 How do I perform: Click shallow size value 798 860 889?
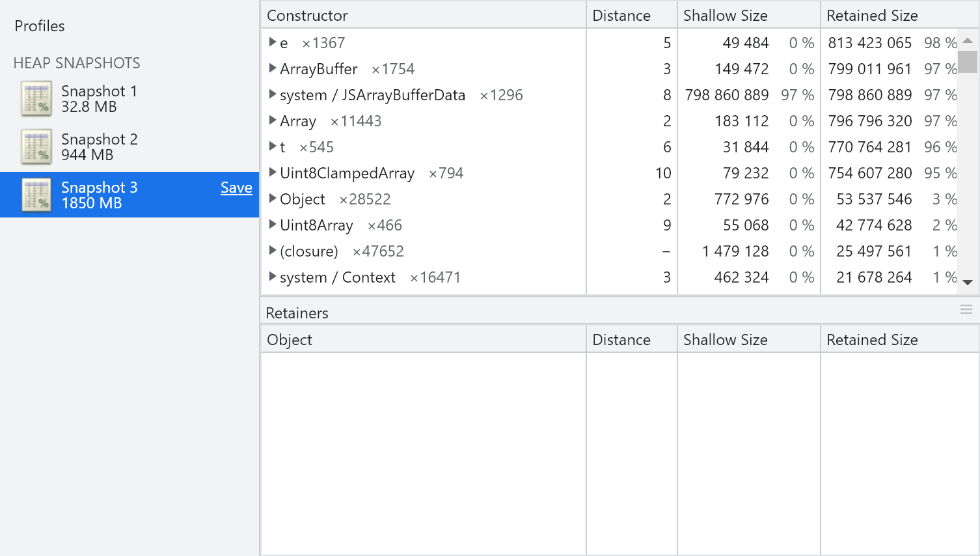click(x=727, y=95)
